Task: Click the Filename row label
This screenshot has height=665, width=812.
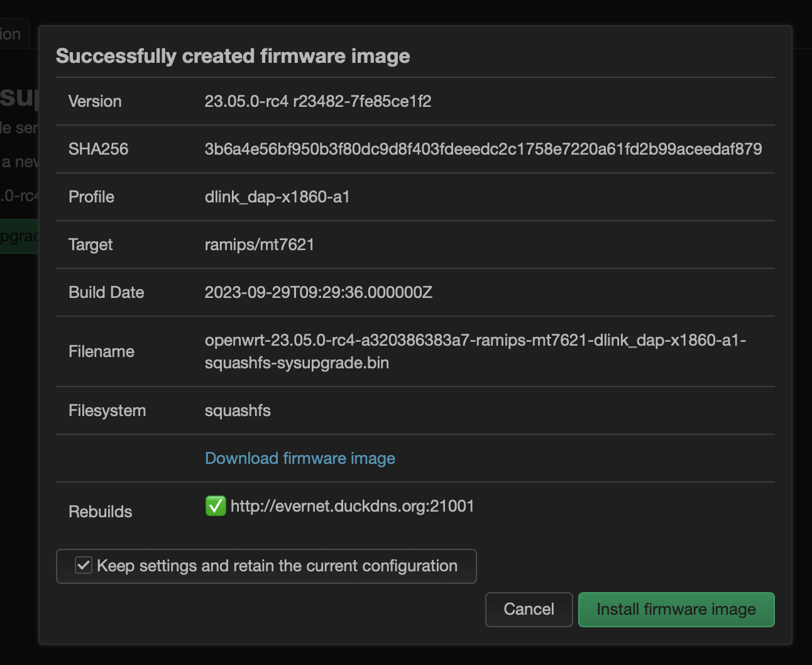Action: [x=101, y=351]
